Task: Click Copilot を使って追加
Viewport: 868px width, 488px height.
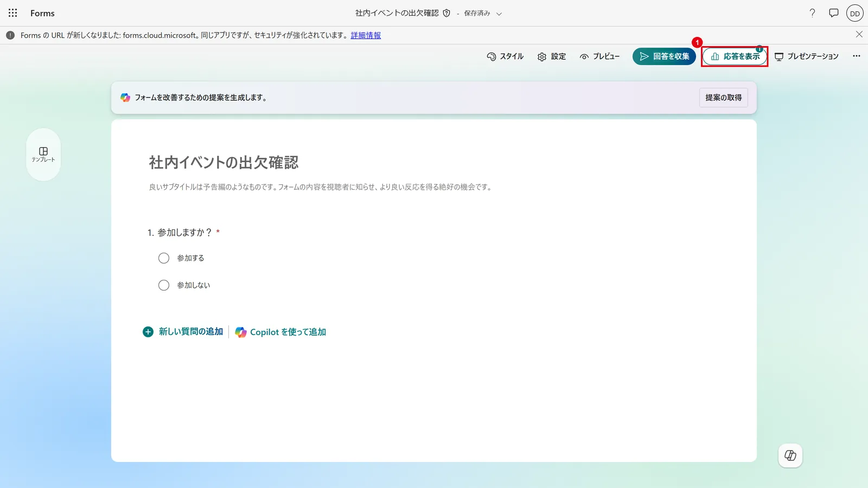Action: 280,332
